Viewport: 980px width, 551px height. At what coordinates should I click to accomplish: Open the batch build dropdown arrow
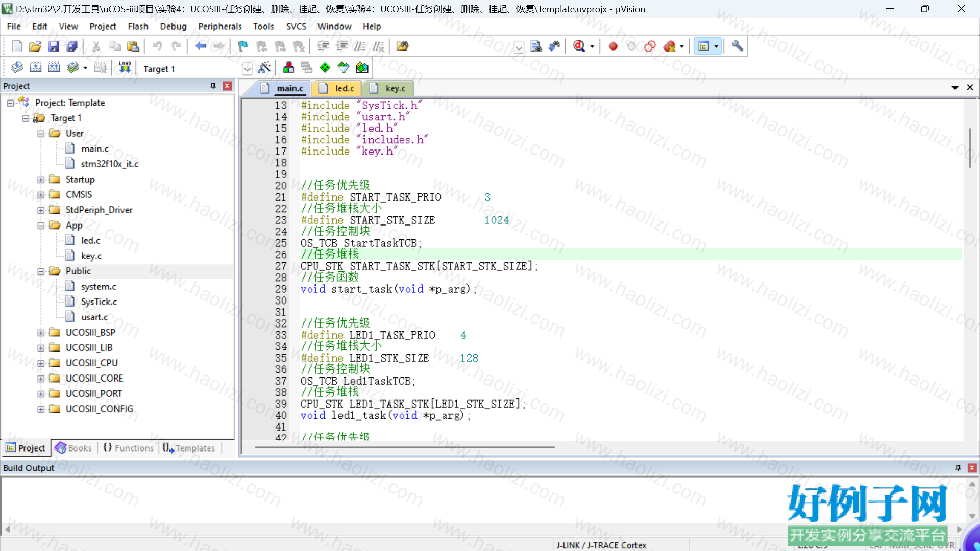click(85, 67)
